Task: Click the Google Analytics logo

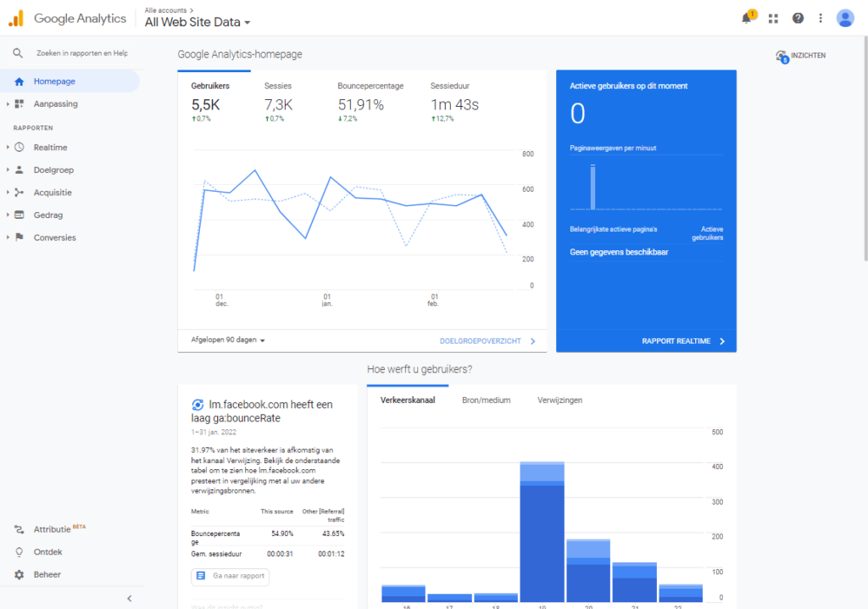Action: pyautogui.click(x=17, y=19)
